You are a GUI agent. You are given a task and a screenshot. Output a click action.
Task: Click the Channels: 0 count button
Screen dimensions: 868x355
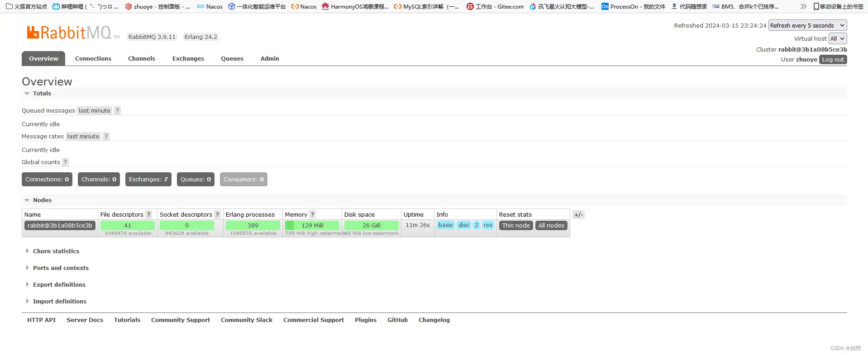tap(99, 179)
